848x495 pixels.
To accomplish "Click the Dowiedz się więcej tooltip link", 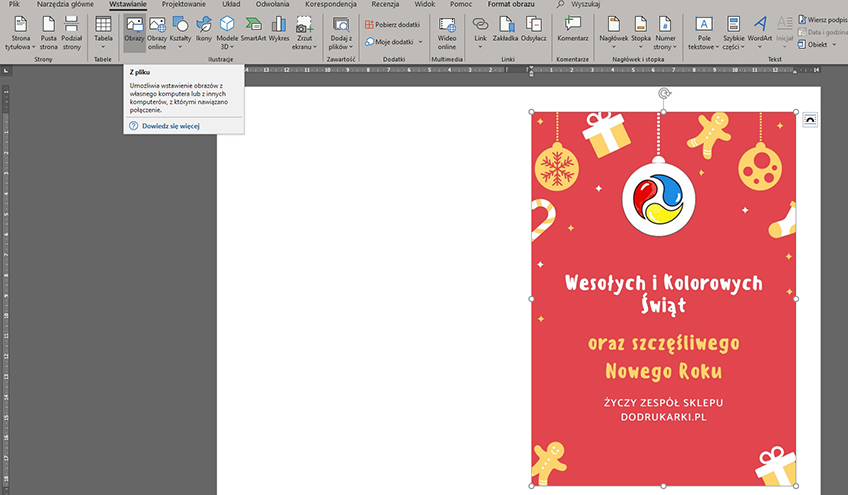I will pyautogui.click(x=171, y=126).
